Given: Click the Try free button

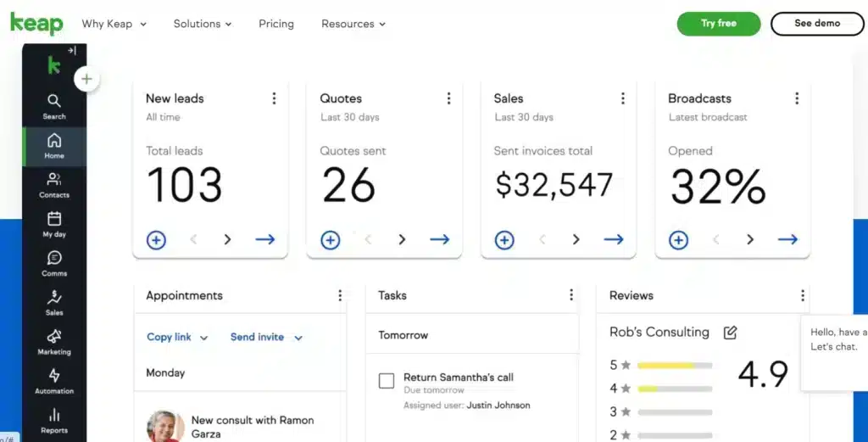Looking at the screenshot, I should coord(719,23).
